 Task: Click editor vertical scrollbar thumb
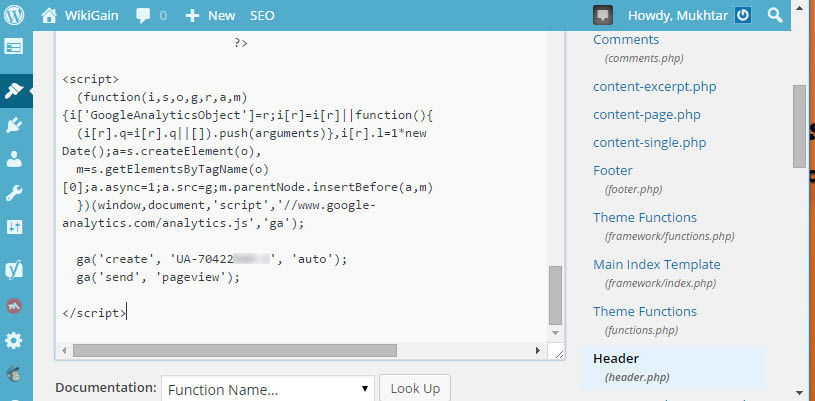[556, 295]
